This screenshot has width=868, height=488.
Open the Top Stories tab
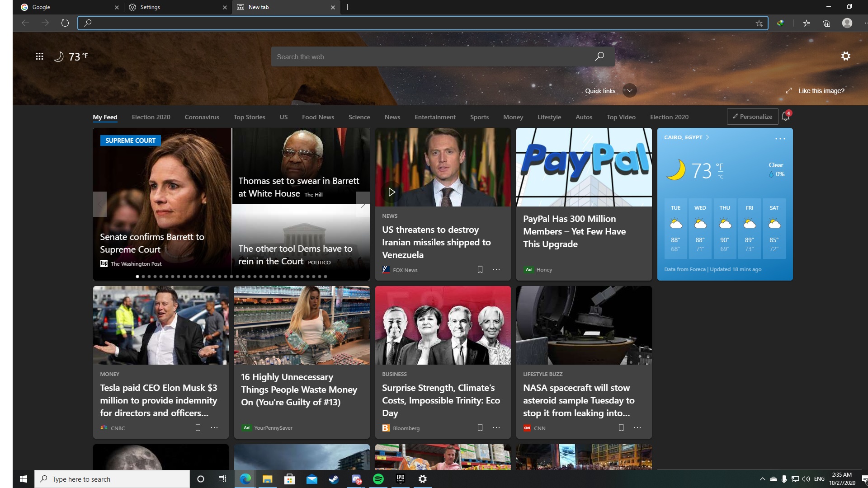[x=249, y=117]
